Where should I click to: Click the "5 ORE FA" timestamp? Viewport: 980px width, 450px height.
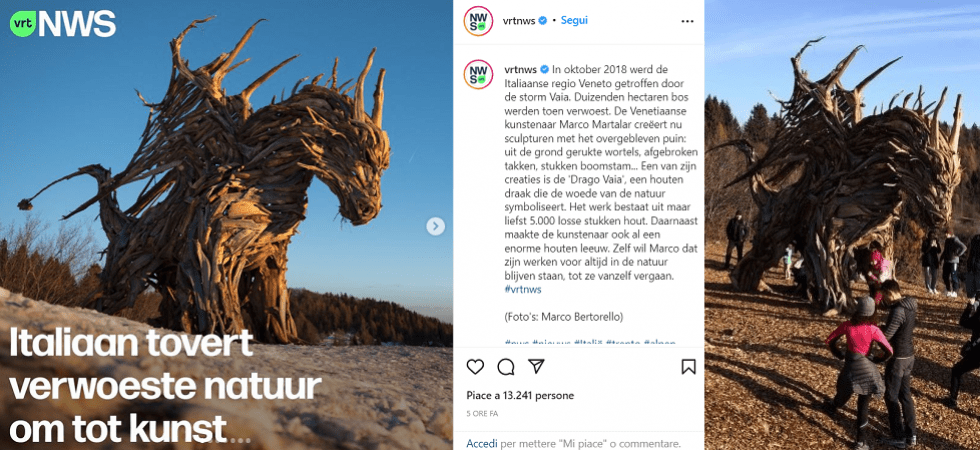(482, 414)
